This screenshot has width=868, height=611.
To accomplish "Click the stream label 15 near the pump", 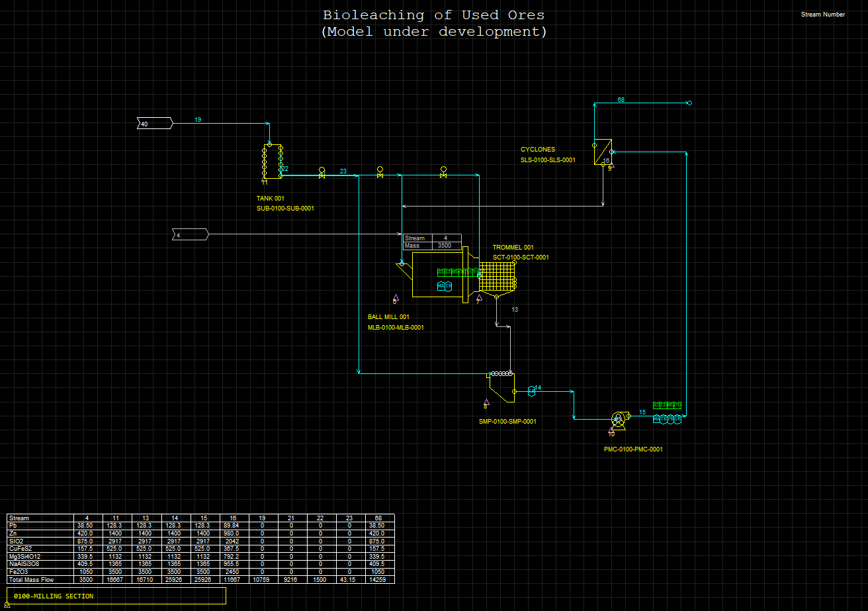I will tap(642, 413).
